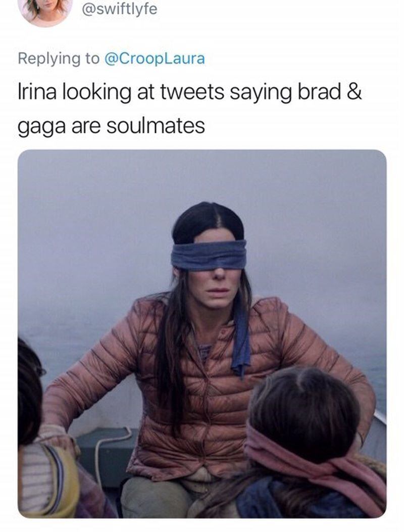Click the blue blindfold over the woman's eyes
The image size is (404, 532).
point(209,255)
